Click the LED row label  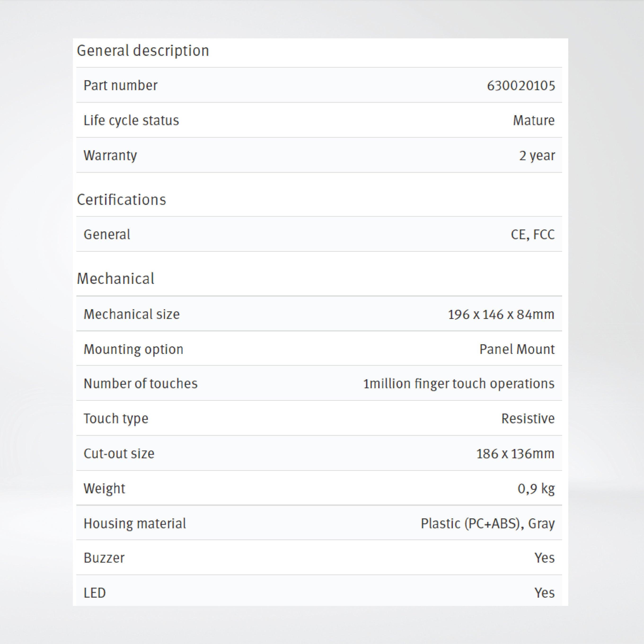(x=95, y=593)
